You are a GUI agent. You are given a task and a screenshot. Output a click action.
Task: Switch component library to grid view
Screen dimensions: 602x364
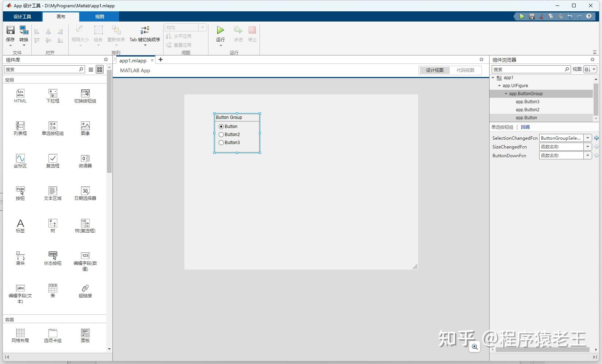point(100,69)
